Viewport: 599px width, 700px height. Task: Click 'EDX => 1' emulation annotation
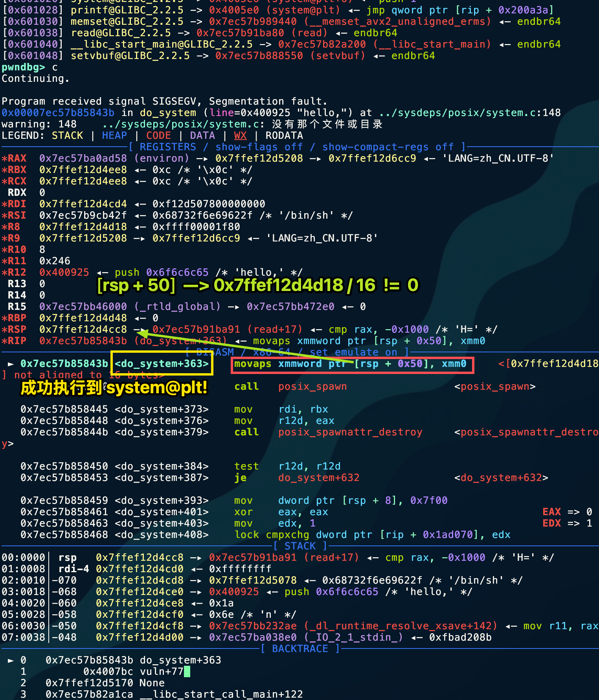[x=567, y=523]
